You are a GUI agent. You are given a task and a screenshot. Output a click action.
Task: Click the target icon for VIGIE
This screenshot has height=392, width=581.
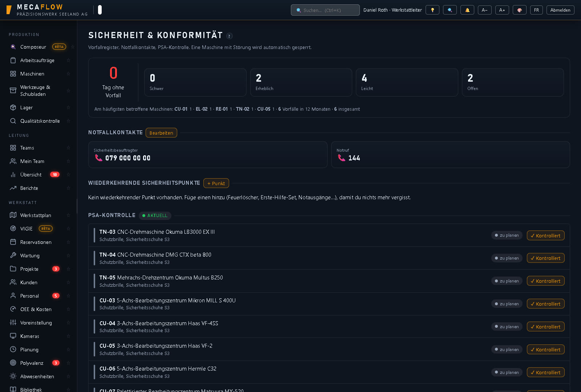13,229
